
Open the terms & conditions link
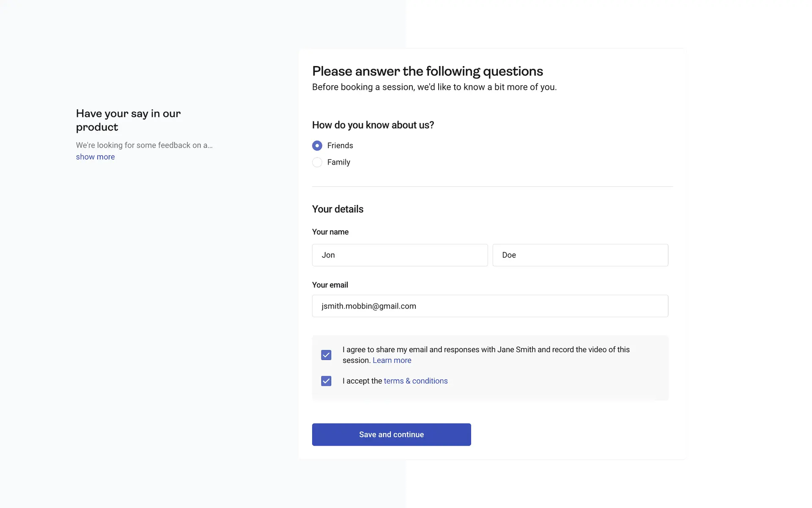click(x=415, y=381)
